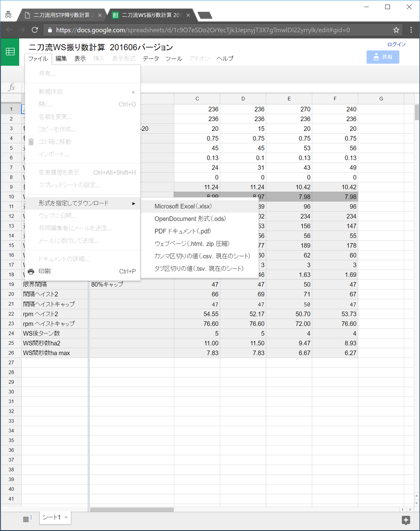The width and height of the screenshot is (420, 531).
Task: Choose PDF ドキュメント (.pdf) download
Action: pos(200,231)
